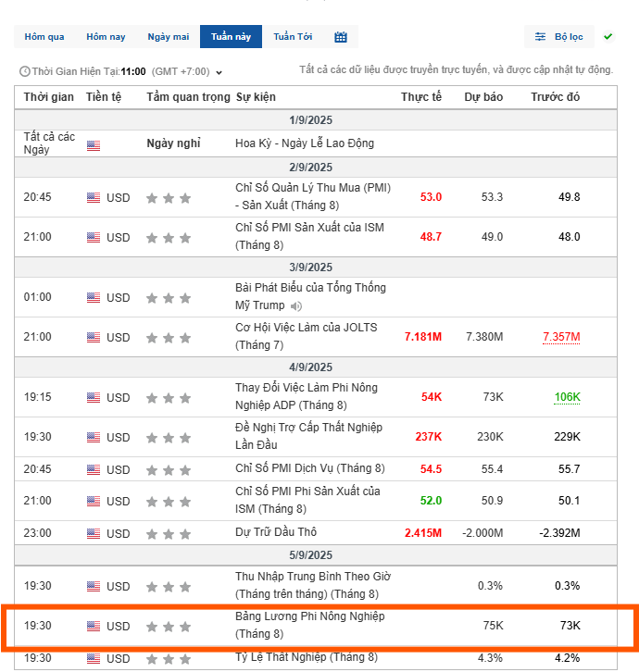
Task: Open Chỉ Số Quản Lý Thu Mua (PMI) event
Action: click(x=313, y=196)
